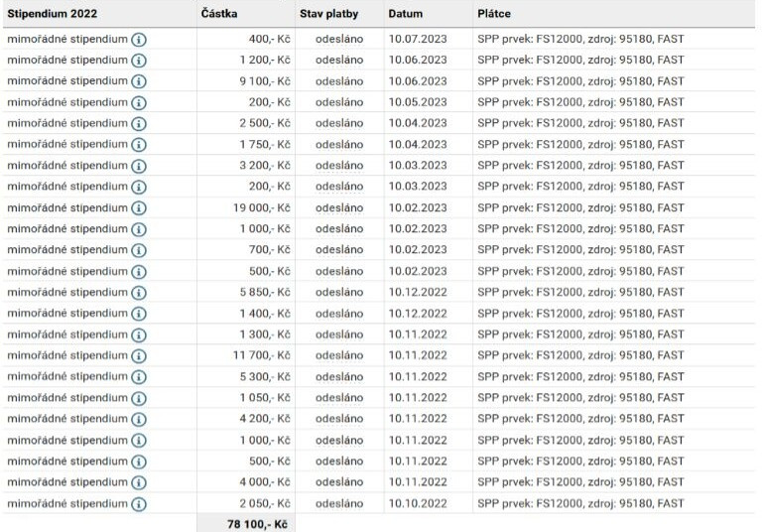Select the amount 5 850,- Kč
The image size is (763, 532).
(265, 292)
